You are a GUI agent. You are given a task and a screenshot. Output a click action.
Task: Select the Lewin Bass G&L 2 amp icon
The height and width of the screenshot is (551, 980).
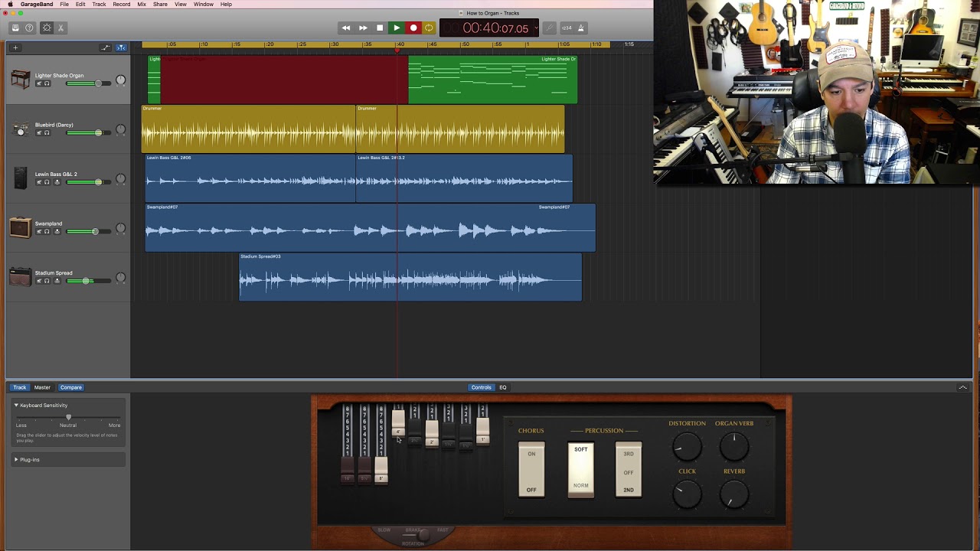click(21, 179)
